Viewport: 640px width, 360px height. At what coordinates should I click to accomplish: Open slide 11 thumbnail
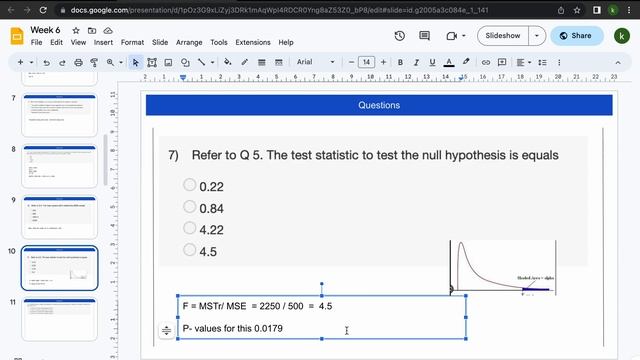[x=60, y=319]
